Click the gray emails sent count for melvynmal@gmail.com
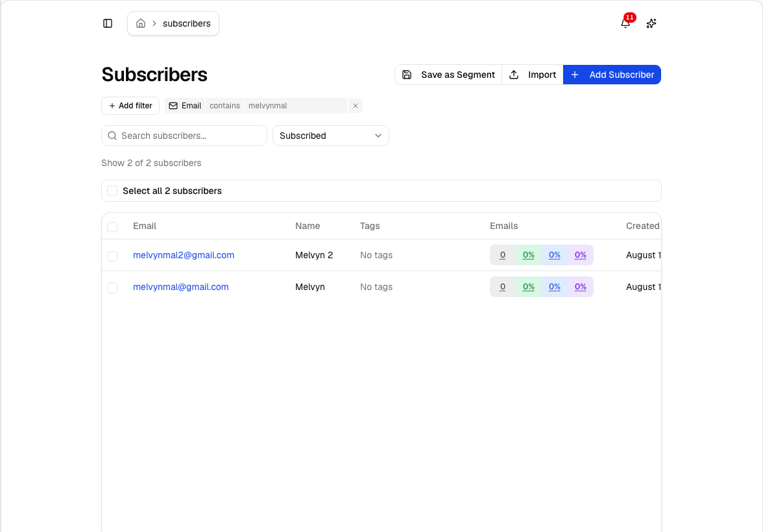 503,287
